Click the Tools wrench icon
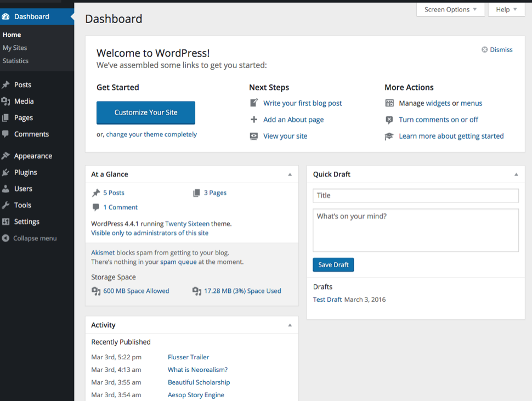The image size is (532, 401). coord(5,205)
